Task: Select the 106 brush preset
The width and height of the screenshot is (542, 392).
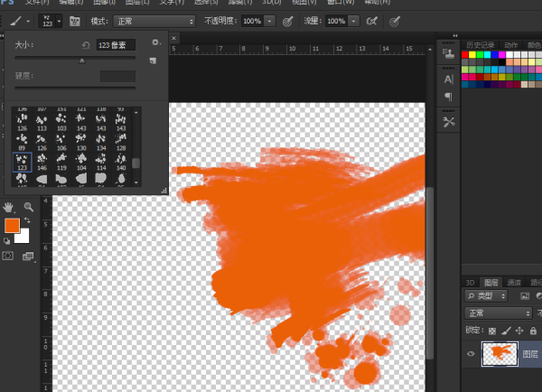Action: (61, 143)
